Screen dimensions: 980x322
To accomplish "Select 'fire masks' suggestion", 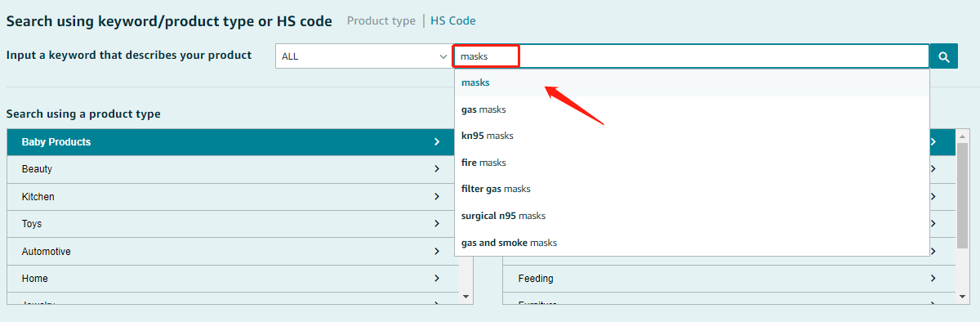I will click(x=692, y=163).
